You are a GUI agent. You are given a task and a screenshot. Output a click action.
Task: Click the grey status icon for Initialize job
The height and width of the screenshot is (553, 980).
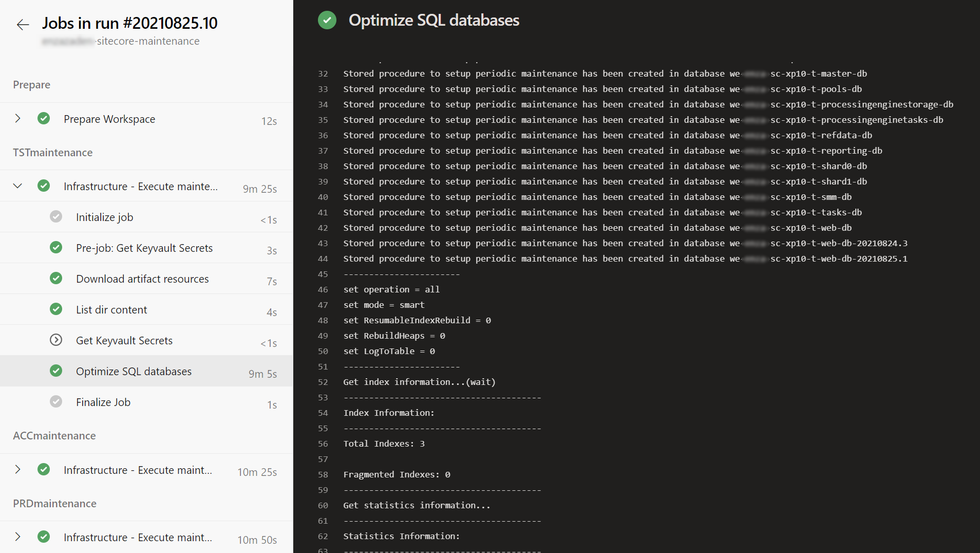[56, 217]
